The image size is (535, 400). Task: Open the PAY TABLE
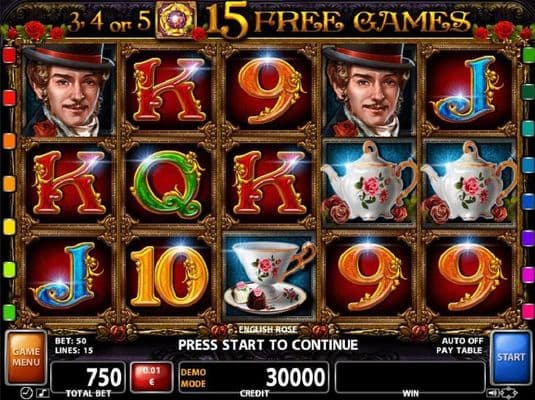point(459,350)
